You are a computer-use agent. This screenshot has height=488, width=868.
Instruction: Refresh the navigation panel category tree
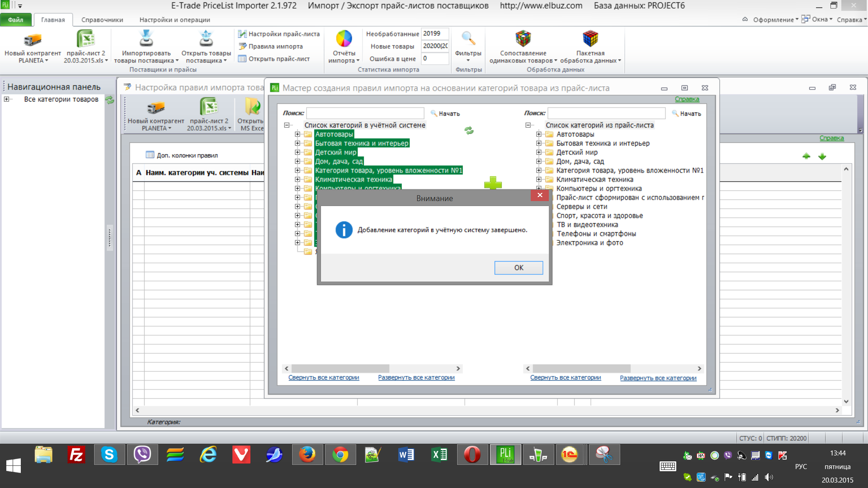pos(110,100)
